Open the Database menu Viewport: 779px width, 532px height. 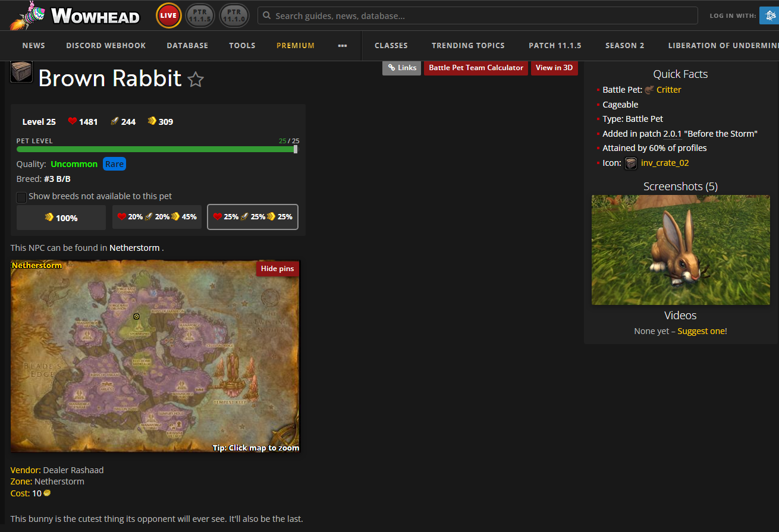point(187,46)
